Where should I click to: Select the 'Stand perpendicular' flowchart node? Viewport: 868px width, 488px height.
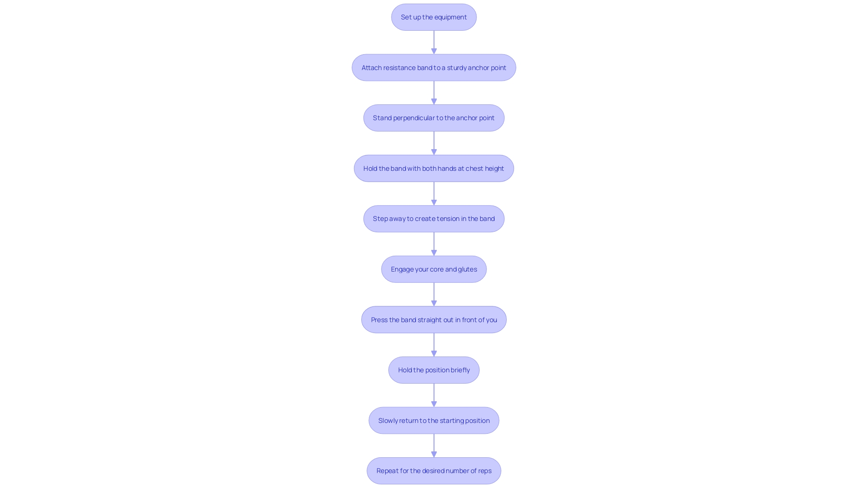point(434,117)
